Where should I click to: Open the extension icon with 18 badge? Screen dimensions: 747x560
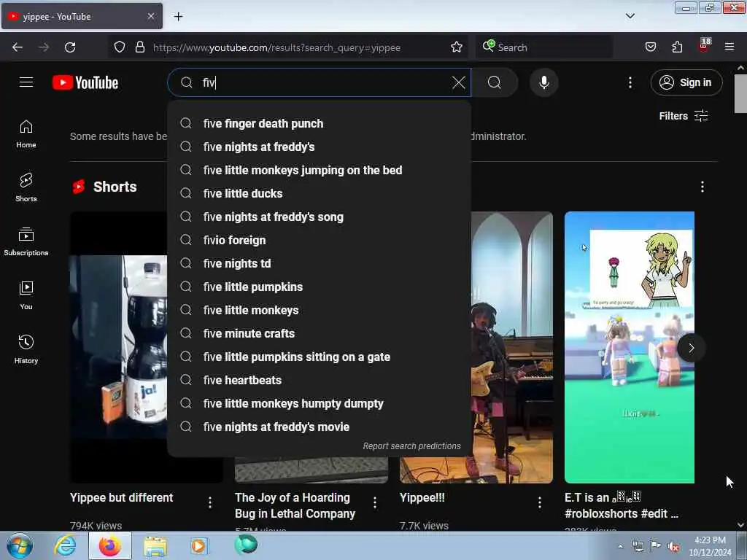(x=704, y=46)
